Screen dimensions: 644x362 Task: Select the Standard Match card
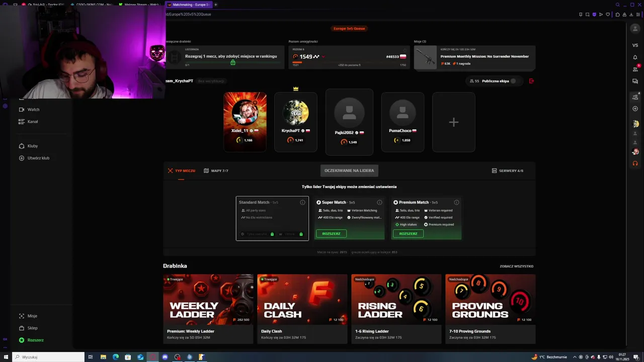click(272, 218)
